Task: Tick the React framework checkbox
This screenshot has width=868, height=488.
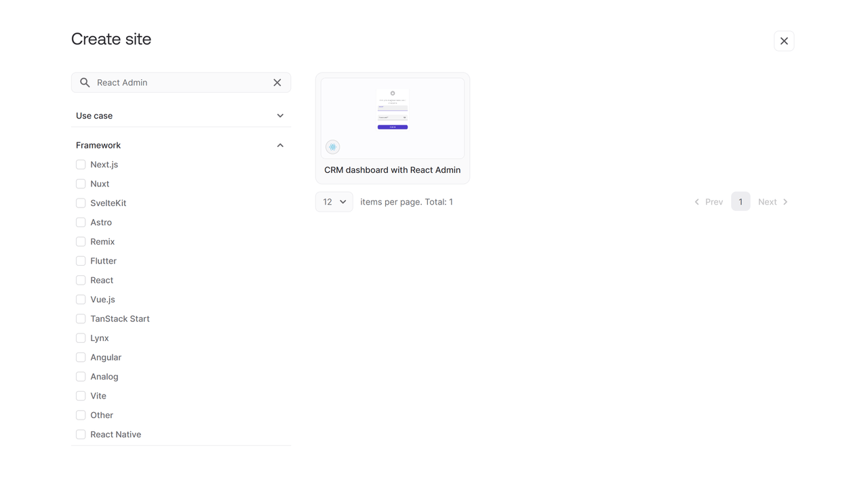Action: pyautogui.click(x=81, y=281)
